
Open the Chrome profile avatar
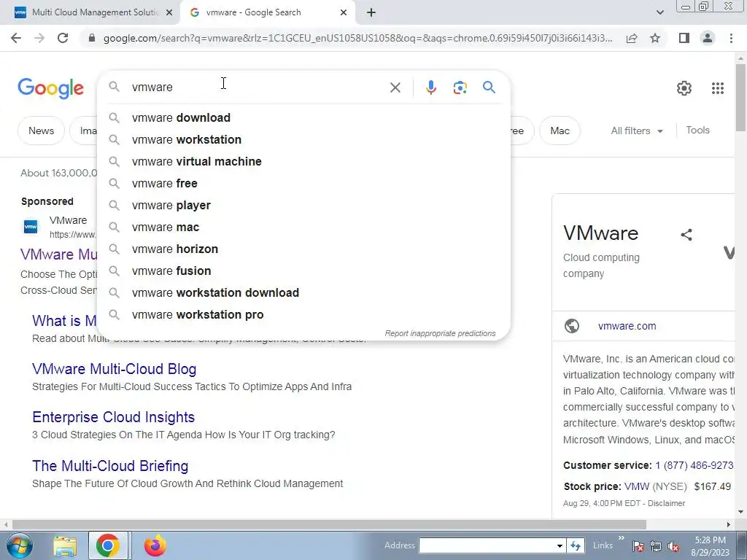pyautogui.click(x=708, y=38)
